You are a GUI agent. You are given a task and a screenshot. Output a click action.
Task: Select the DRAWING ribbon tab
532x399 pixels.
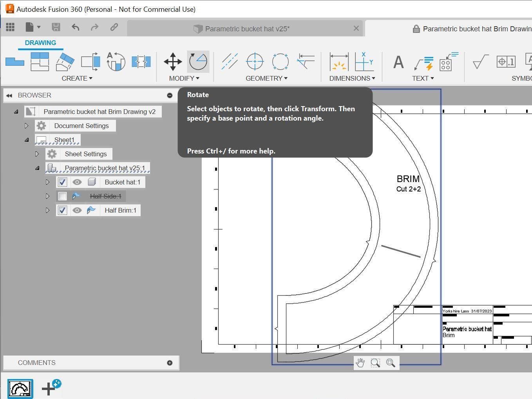(40, 43)
